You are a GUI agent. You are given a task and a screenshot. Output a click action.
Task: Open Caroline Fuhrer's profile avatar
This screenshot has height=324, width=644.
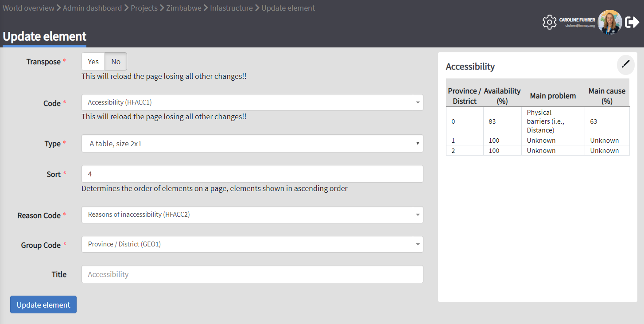click(x=609, y=22)
